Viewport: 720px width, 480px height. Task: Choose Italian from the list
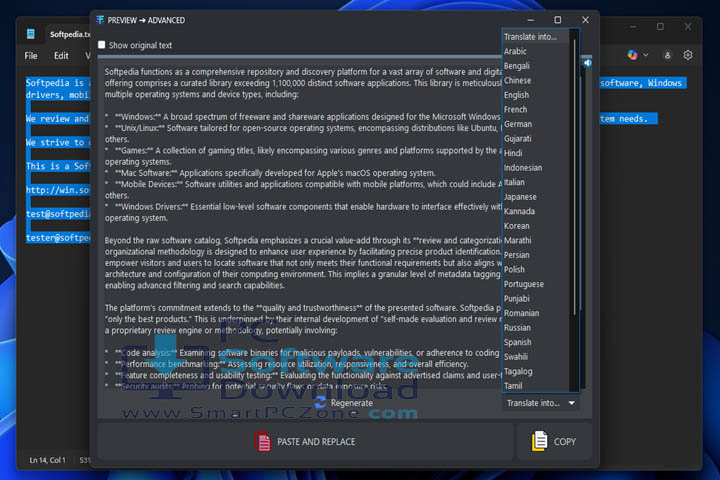tap(514, 182)
